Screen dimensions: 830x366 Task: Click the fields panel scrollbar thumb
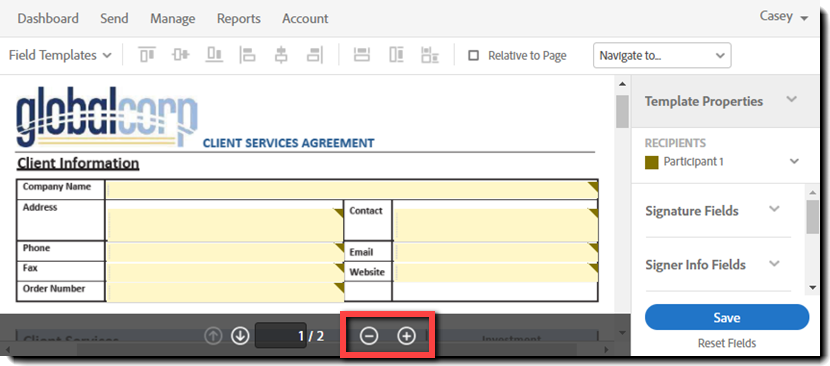(812, 217)
